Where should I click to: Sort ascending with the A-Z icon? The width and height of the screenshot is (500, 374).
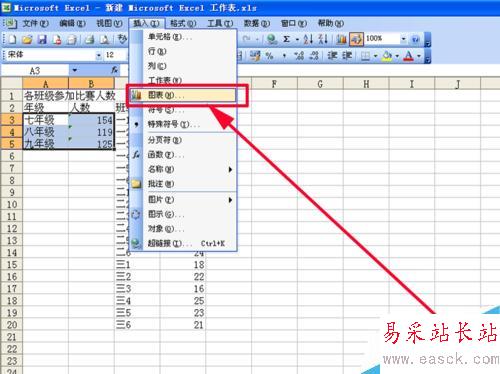pos(308,39)
